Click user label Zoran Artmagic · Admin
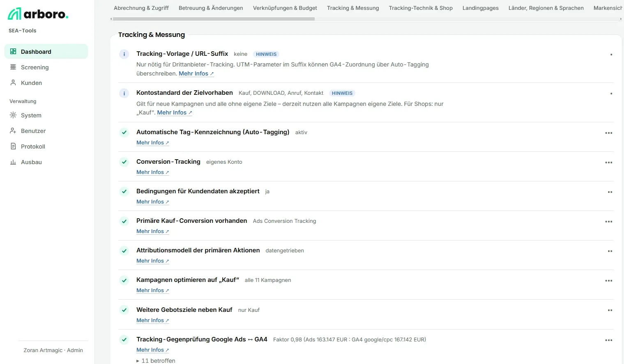 pyautogui.click(x=53, y=350)
